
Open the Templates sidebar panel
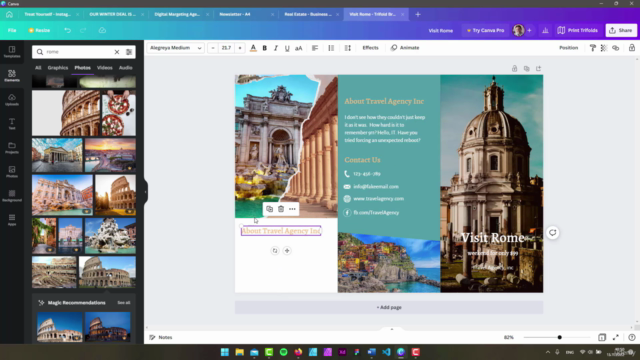(x=12, y=51)
